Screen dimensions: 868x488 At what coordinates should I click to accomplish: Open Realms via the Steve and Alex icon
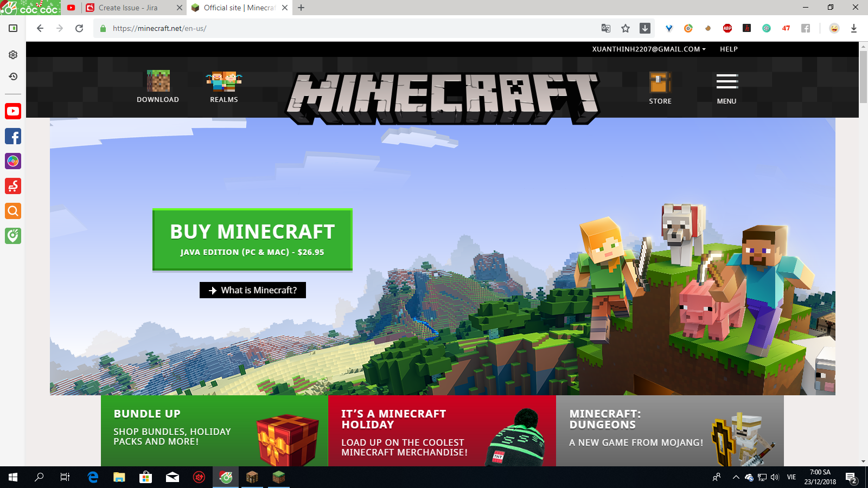[224, 81]
